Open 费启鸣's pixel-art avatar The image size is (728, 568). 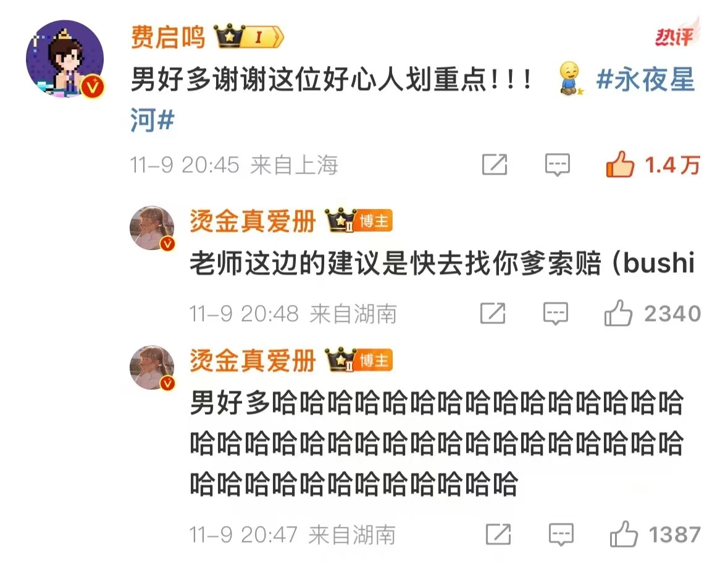65,59
